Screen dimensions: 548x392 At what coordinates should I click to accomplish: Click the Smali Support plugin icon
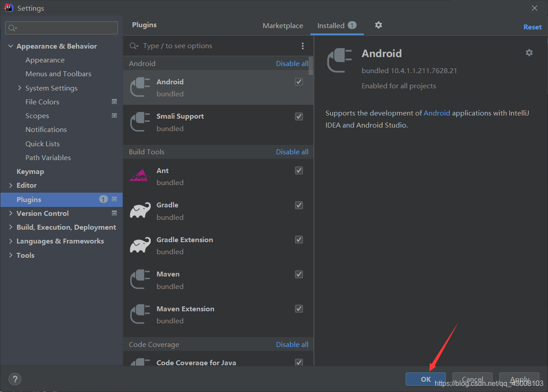click(x=140, y=122)
